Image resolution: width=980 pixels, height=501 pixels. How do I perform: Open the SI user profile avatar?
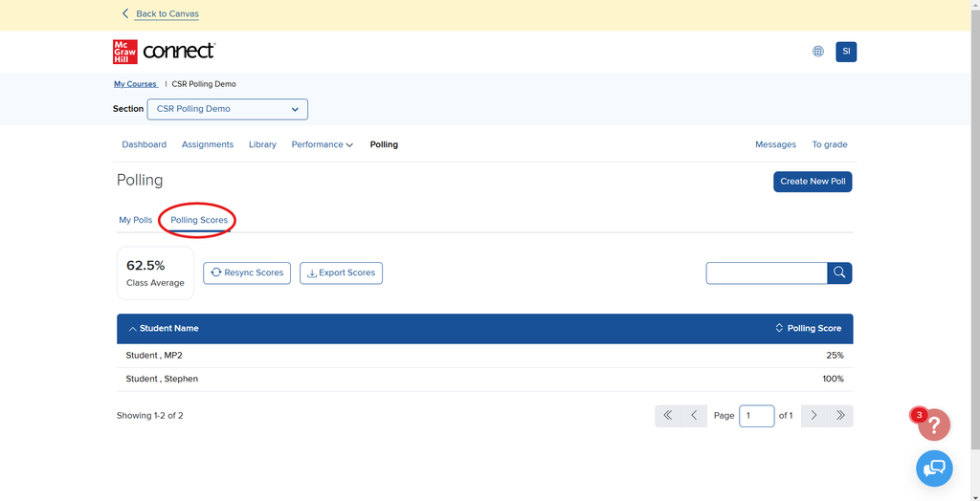point(846,52)
